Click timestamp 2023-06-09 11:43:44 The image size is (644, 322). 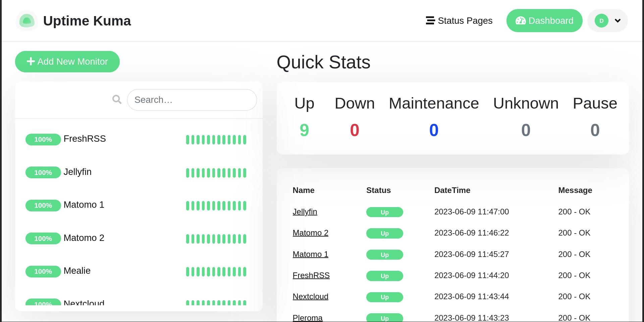tap(472, 297)
